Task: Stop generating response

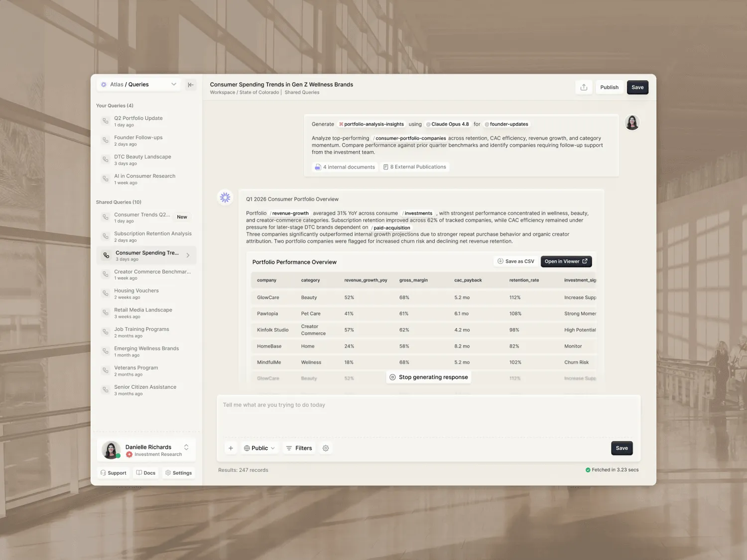Action: coord(428,377)
